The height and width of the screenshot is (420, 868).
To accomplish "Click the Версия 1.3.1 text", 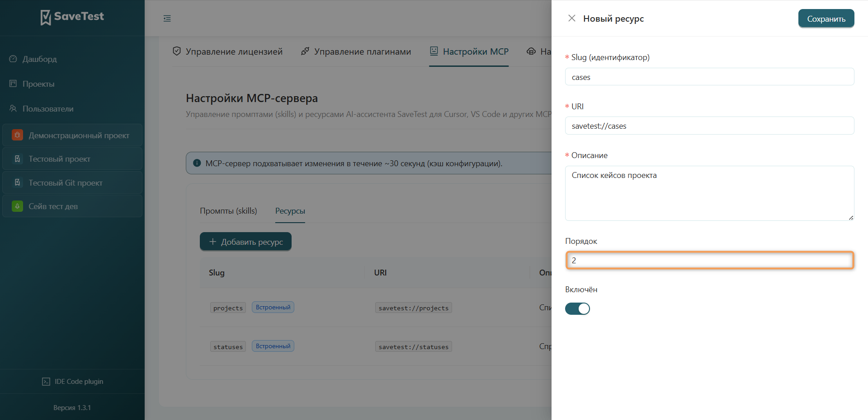I will pyautogui.click(x=72, y=408).
